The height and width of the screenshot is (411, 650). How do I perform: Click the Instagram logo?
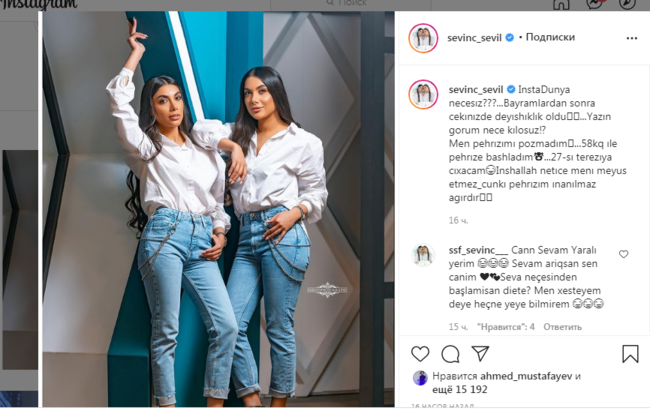[x=38, y=5]
